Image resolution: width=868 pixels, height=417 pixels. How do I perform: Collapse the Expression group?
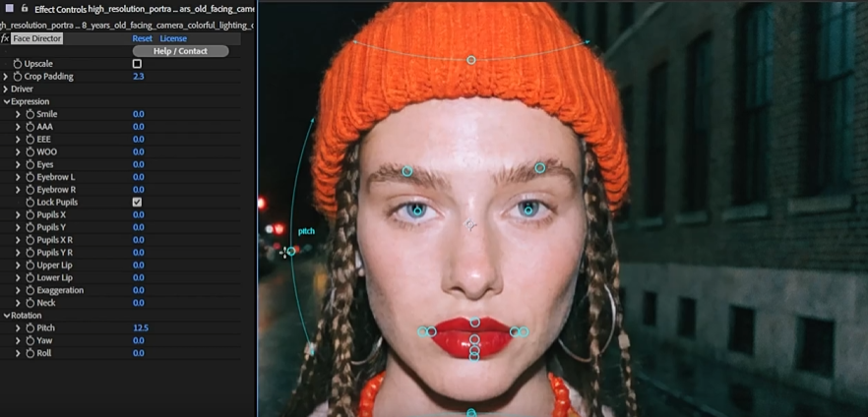pyautogui.click(x=6, y=102)
